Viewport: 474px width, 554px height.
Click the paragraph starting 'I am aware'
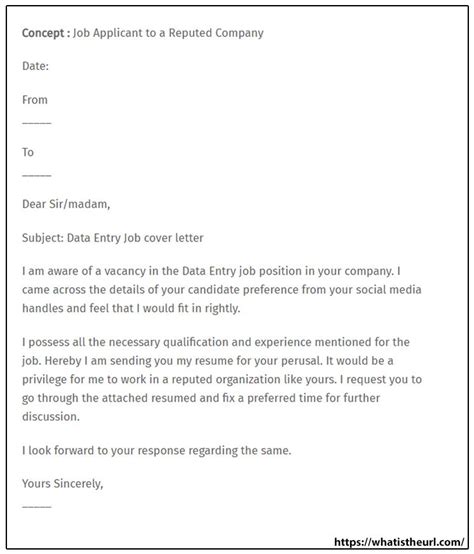222,290
